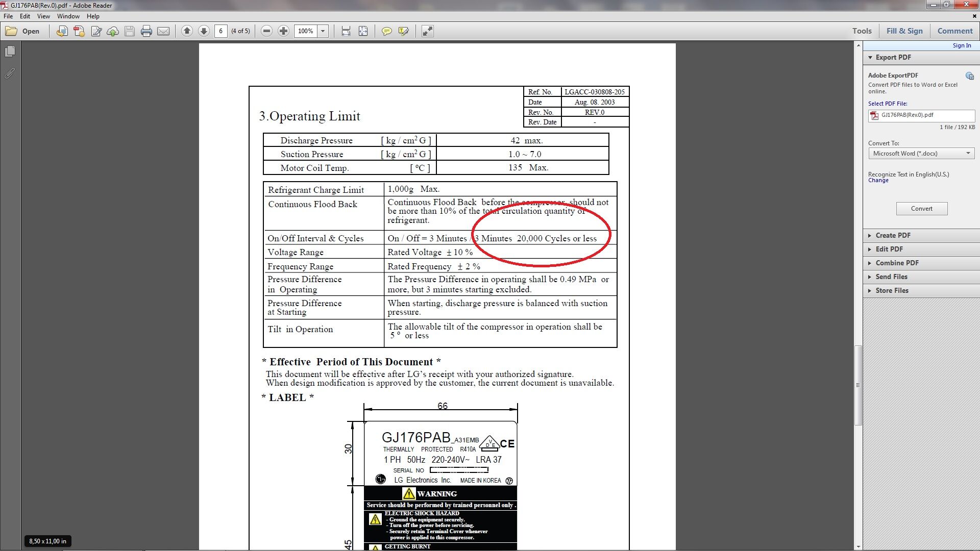Open the View menu

coord(43,16)
